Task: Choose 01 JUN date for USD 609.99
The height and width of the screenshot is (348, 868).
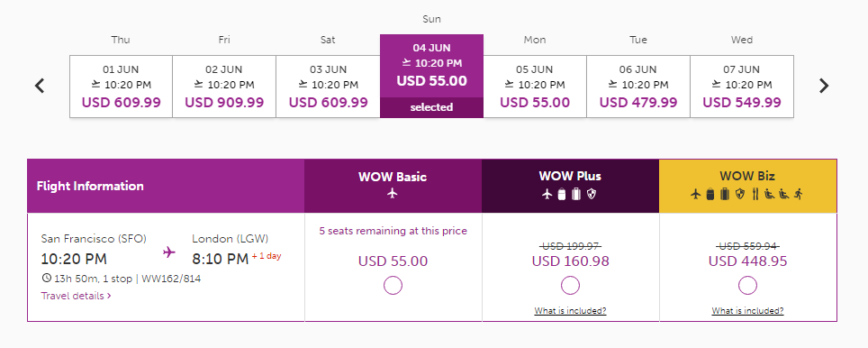Action: point(122,87)
